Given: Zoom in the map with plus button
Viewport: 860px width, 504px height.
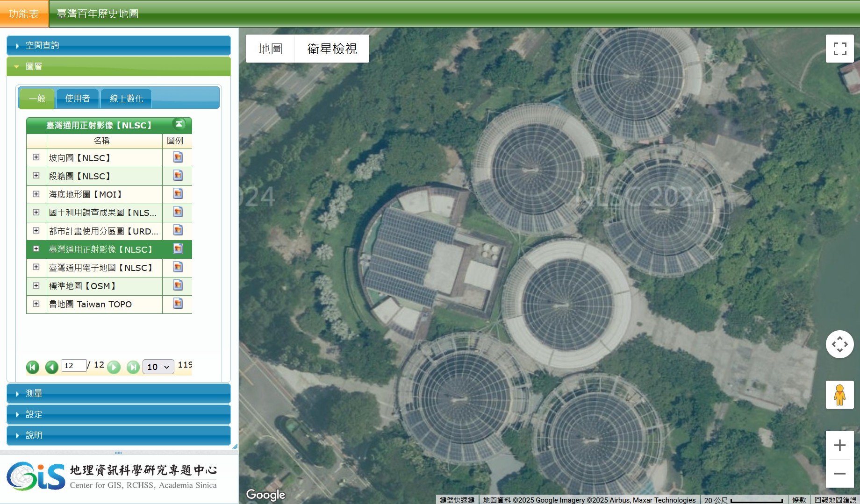Looking at the screenshot, I should click(x=839, y=445).
